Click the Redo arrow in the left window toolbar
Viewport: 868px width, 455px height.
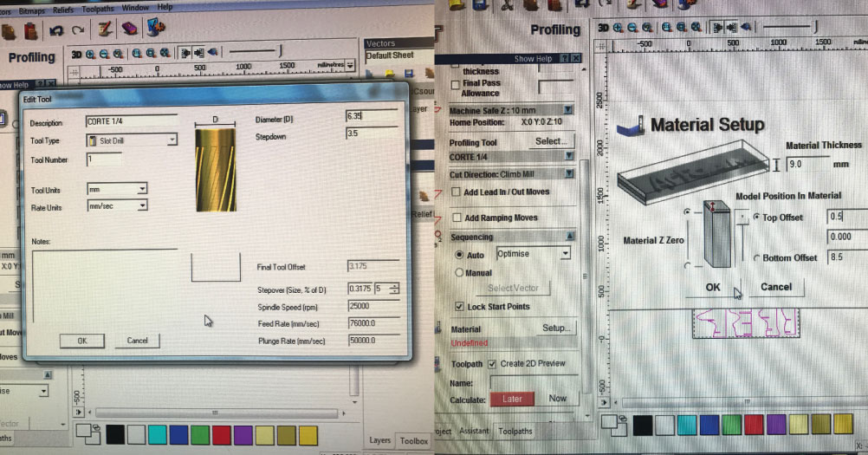(x=78, y=29)
